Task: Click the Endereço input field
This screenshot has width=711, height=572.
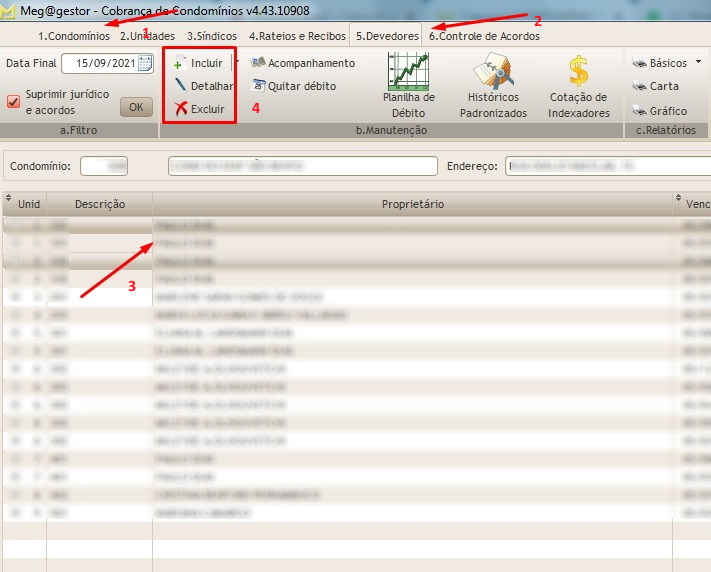Action: click(606, 166)
